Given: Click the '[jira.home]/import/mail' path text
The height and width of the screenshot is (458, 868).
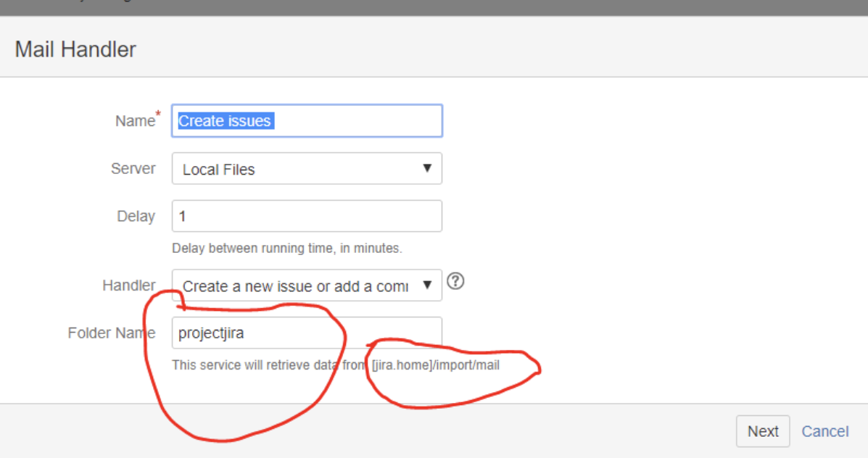Looking at the screenshot, I should click(x=435, y=365).
